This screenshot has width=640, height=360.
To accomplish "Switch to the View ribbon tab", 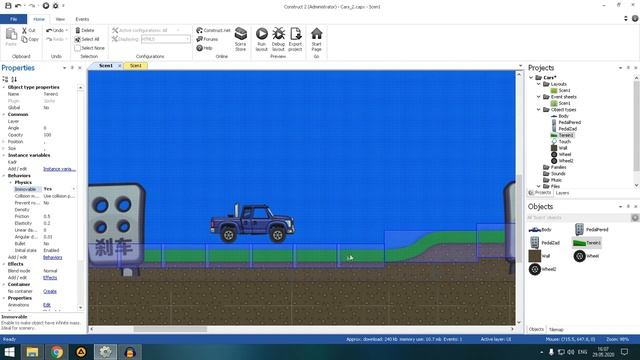I will tap(60, 19).
